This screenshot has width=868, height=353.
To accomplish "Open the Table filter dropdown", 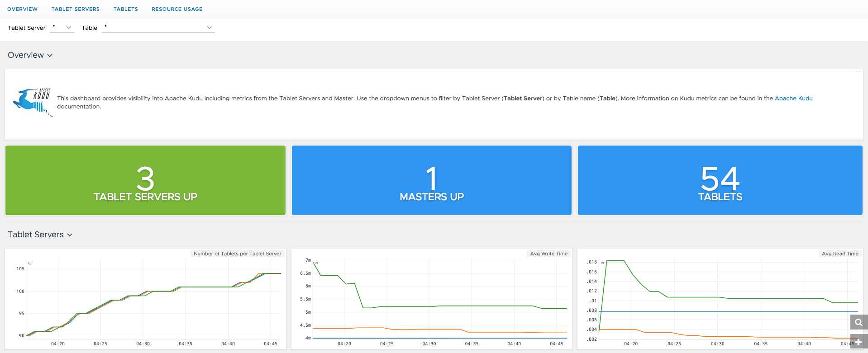I will (158, 28).
